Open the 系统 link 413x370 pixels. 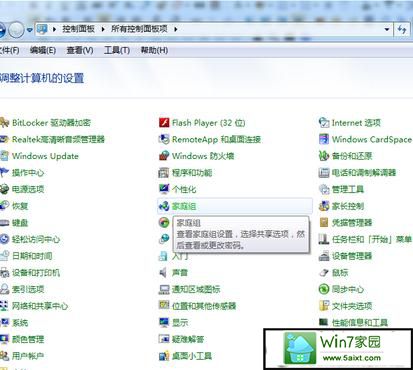coord(20,323)
